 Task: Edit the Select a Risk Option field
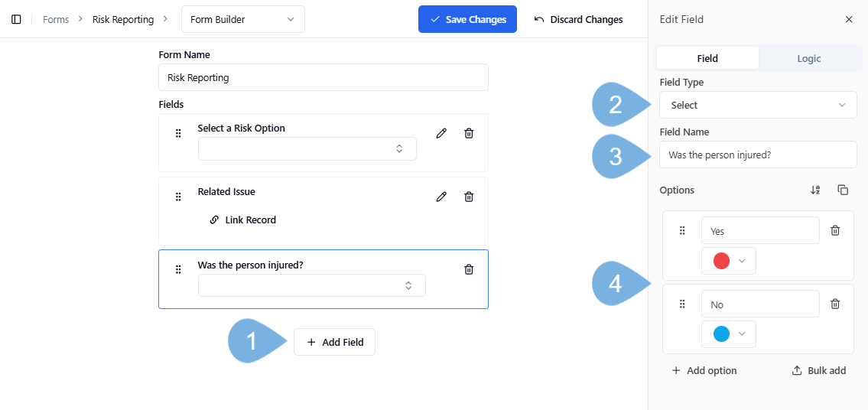point(441,133)
